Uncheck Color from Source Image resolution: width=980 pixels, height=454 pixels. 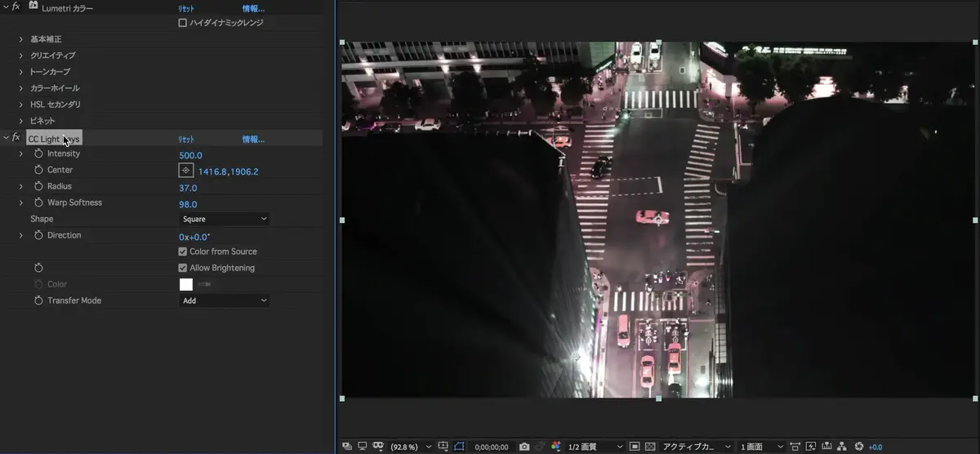pyautogui.click(x=183, y=251)
